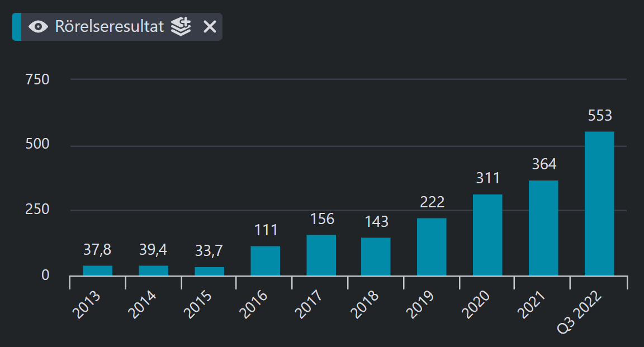Click the 111 value label

[x=266, y=230]
